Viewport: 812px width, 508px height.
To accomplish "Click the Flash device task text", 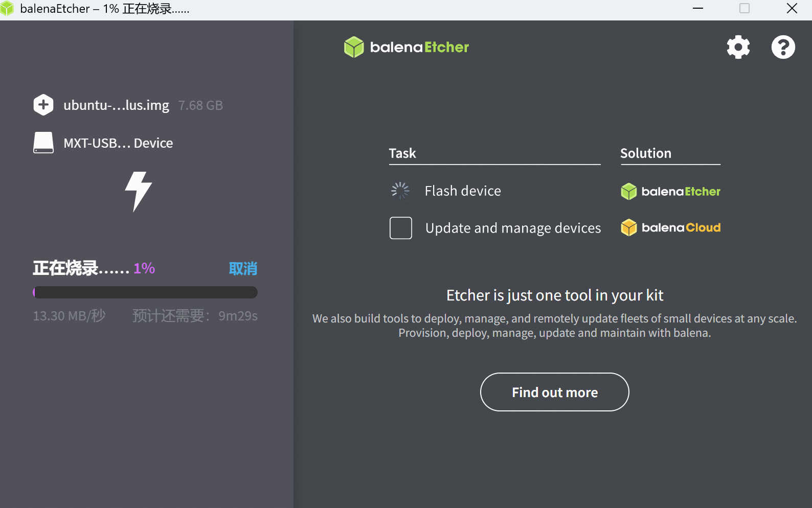I will tap(463, 191).
